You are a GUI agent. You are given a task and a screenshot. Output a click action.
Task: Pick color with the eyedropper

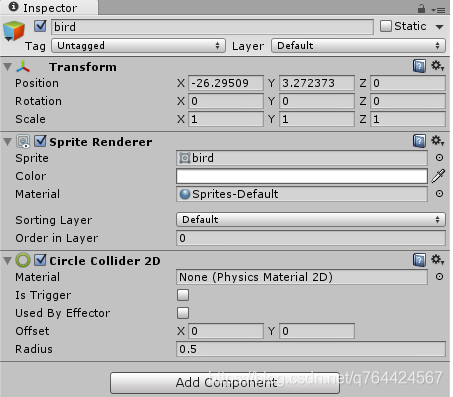pos(438,176)
